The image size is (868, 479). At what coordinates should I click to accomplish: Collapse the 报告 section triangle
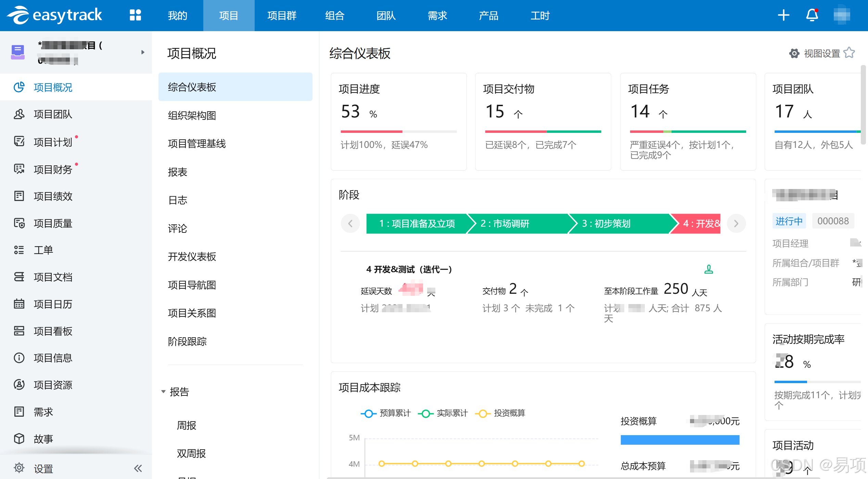tap(163, 391)
